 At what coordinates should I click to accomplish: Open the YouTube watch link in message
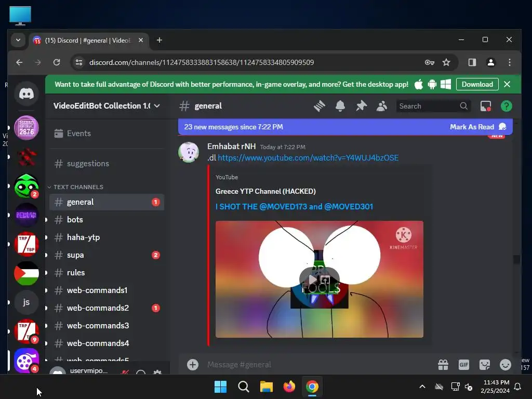308,158
